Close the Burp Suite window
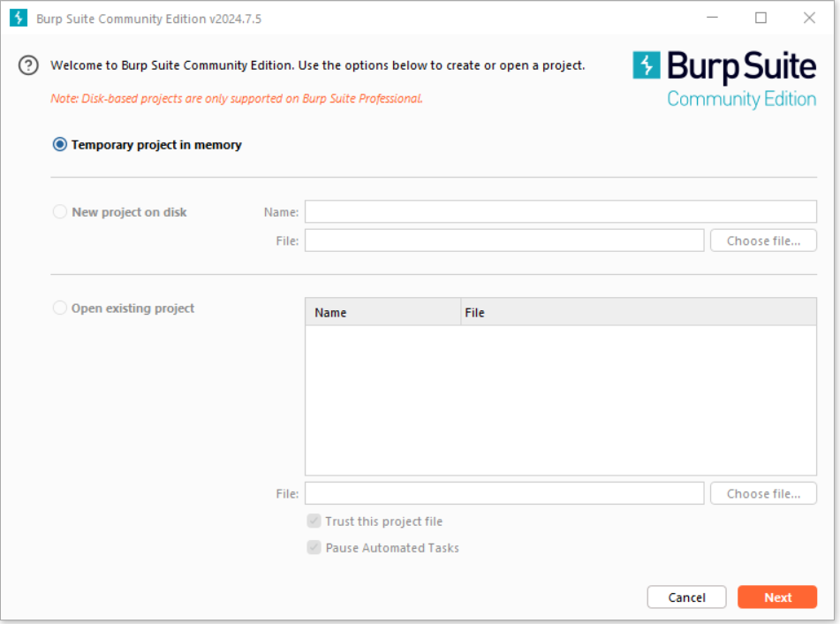 click(809, 18)
